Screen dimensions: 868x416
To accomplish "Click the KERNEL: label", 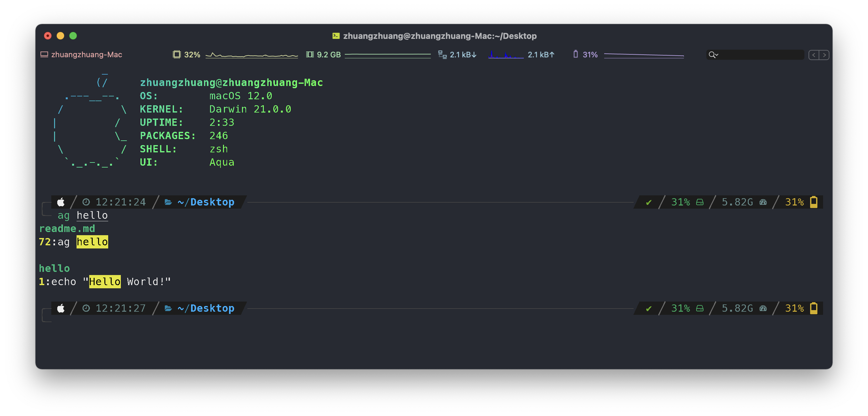I will click(x=161, y=109).
